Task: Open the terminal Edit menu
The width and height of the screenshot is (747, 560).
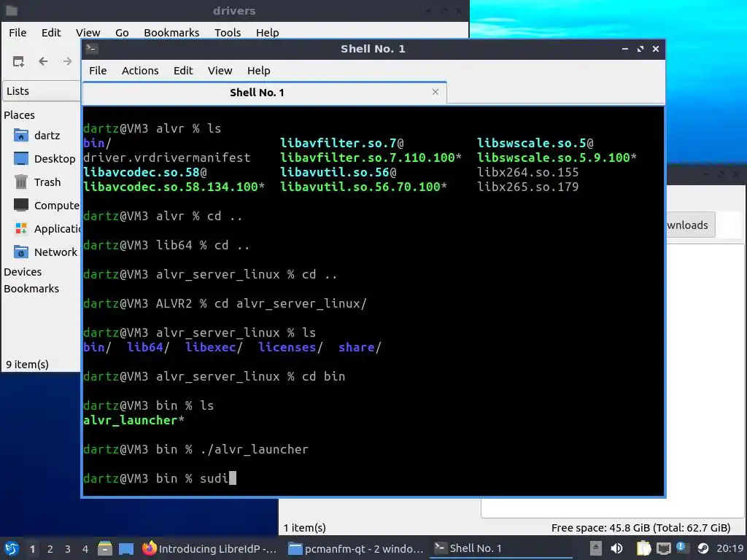Action: [183, 71]
